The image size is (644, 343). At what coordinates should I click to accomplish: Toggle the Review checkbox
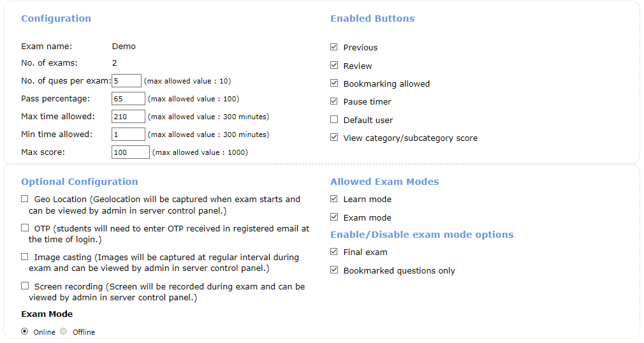point(334,65)
